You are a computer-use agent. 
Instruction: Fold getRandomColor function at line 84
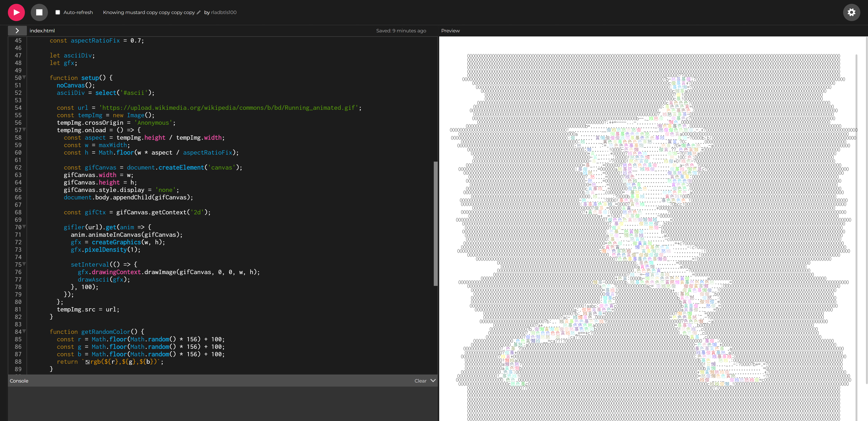24,331
